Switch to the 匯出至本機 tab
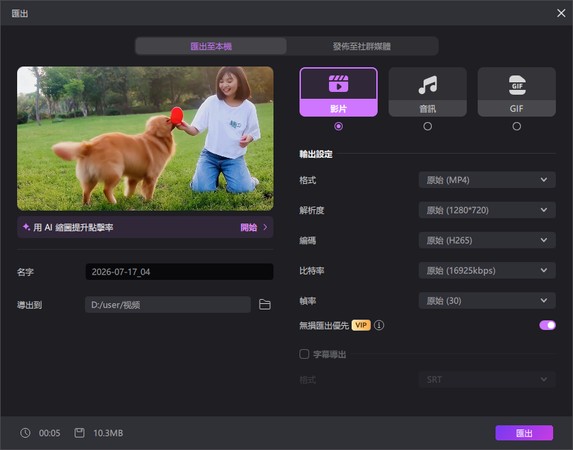The height and width of the screenshot is (450, 573). pos(211,46)
